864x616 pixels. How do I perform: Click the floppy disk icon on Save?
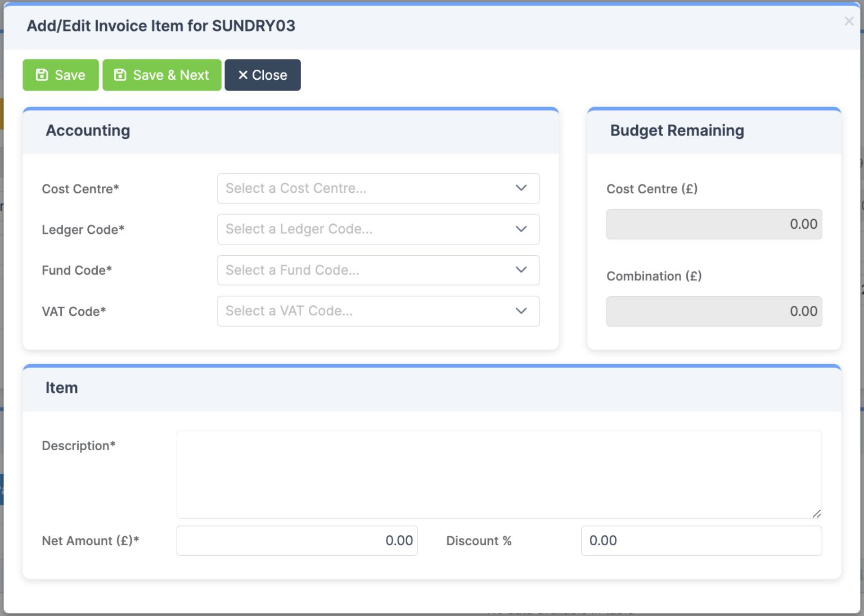(x=42, y=74)
